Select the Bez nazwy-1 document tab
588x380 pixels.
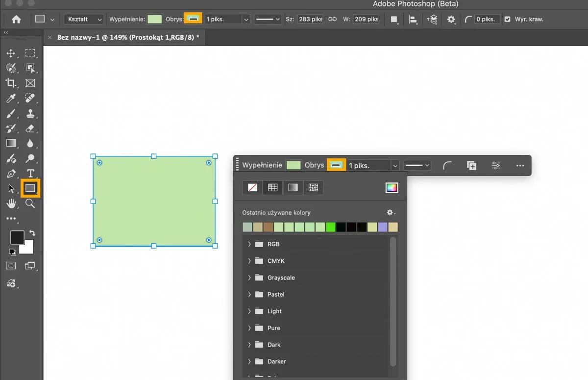128,37
